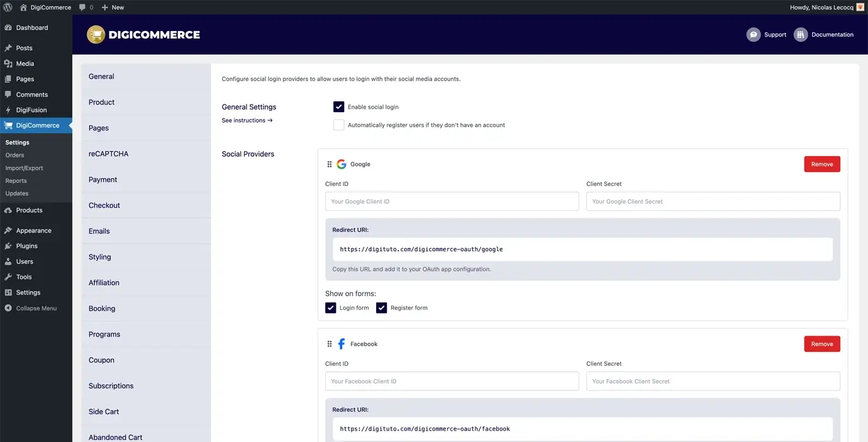Click the DigiFusion lightning icon
This screenshot has width=868, height=442.
[x=8, y=110]
